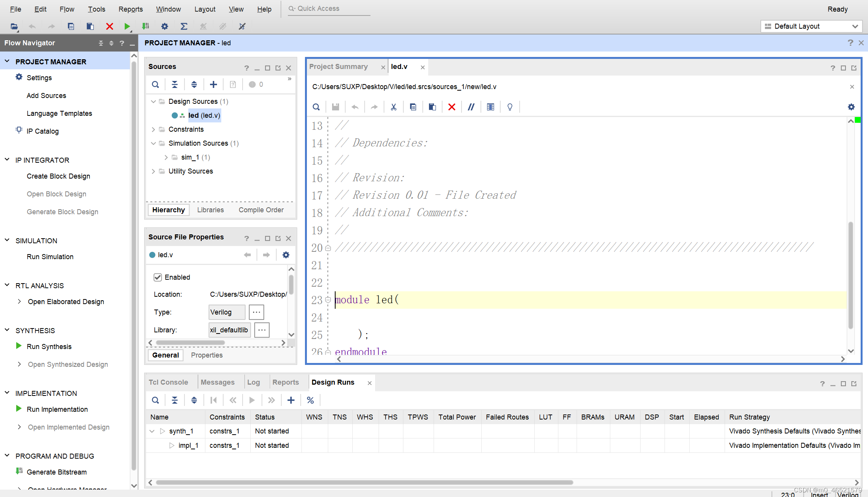868x497 pixels.
Task: Uncheck the Enabled checkbox for led.v
Action: click(158, 277)
